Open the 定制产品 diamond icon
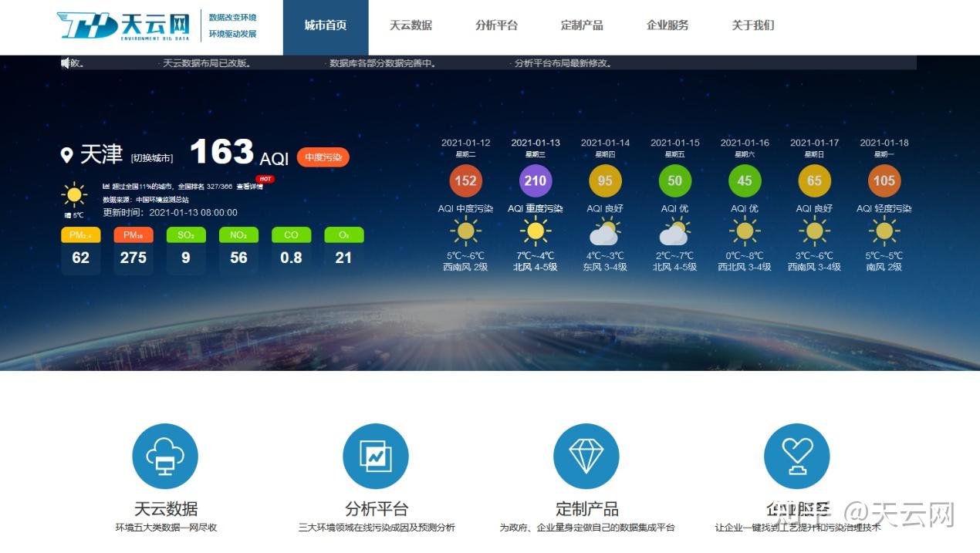Screen dimensions: 980x553 tap(586, 457)
